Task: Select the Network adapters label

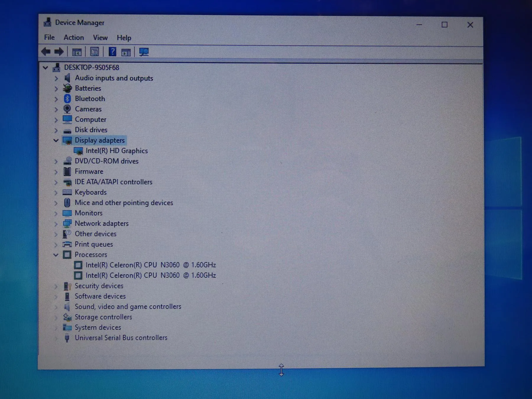Action: [101, 223]
